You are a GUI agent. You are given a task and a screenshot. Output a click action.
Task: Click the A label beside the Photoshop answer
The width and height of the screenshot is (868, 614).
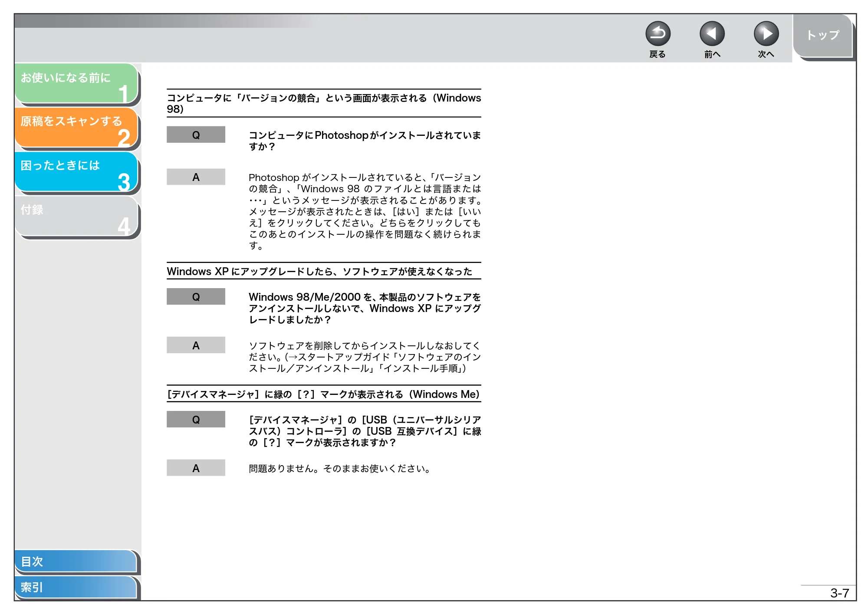196,177
